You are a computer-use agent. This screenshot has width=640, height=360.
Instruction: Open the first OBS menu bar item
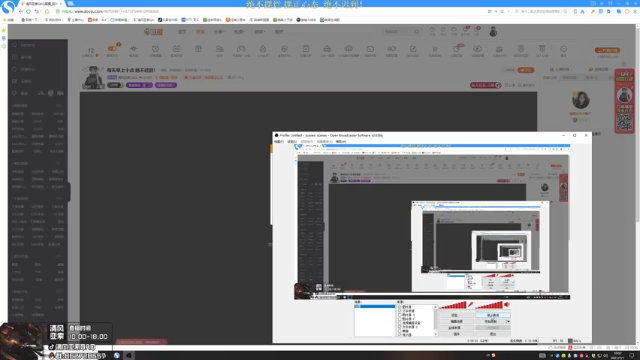pyautogui.click(x=278, y=141)
